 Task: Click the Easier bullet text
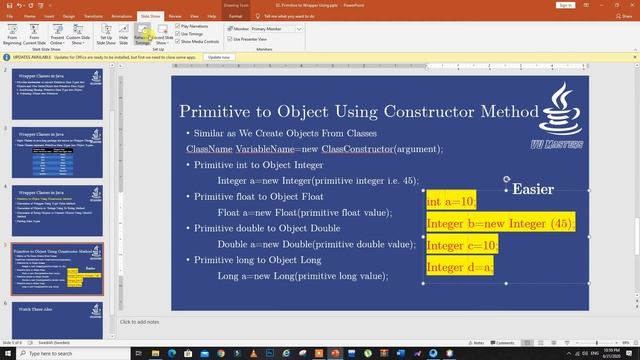coord(533,189)
